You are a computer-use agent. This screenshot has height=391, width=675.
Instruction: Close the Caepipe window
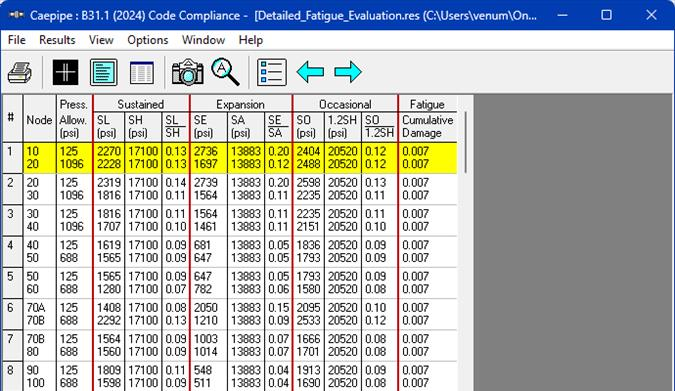click(x=651, y=15)
